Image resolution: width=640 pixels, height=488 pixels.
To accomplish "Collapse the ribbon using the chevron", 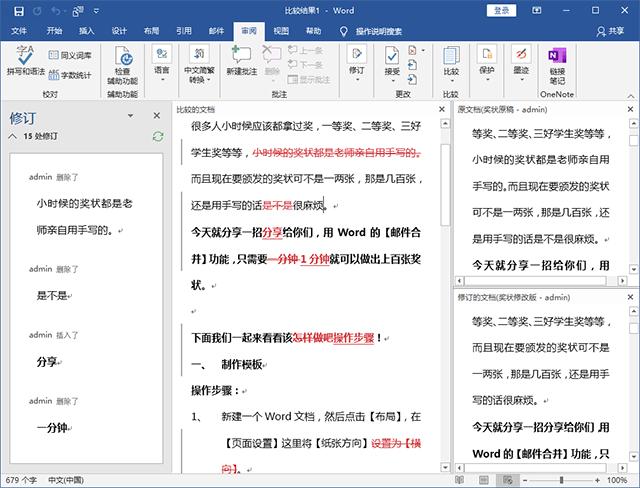I will point(631,96).
